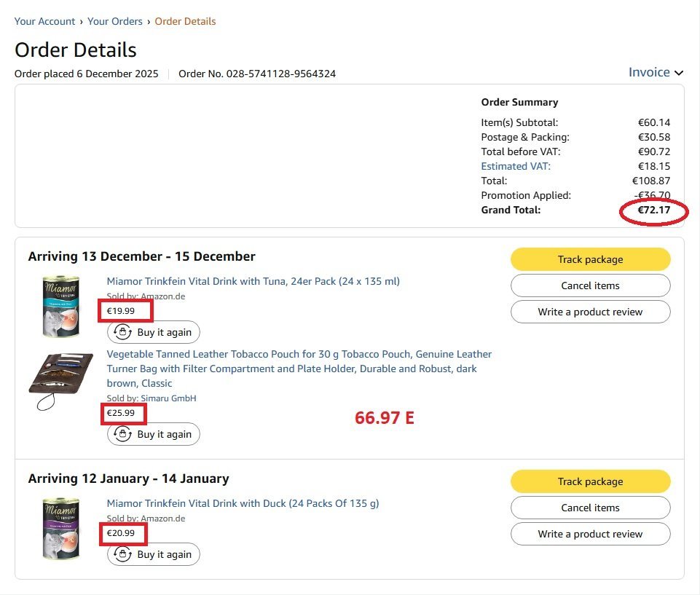Screen dimensions: 700x595
Task: Cancel items arriving in January
Action: tap(590, 508)
